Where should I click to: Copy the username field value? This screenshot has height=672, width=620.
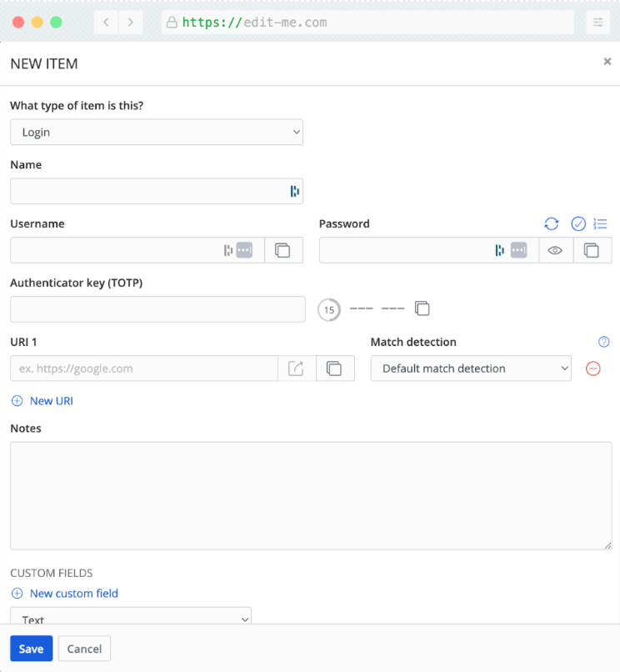(x=282, y=250)
